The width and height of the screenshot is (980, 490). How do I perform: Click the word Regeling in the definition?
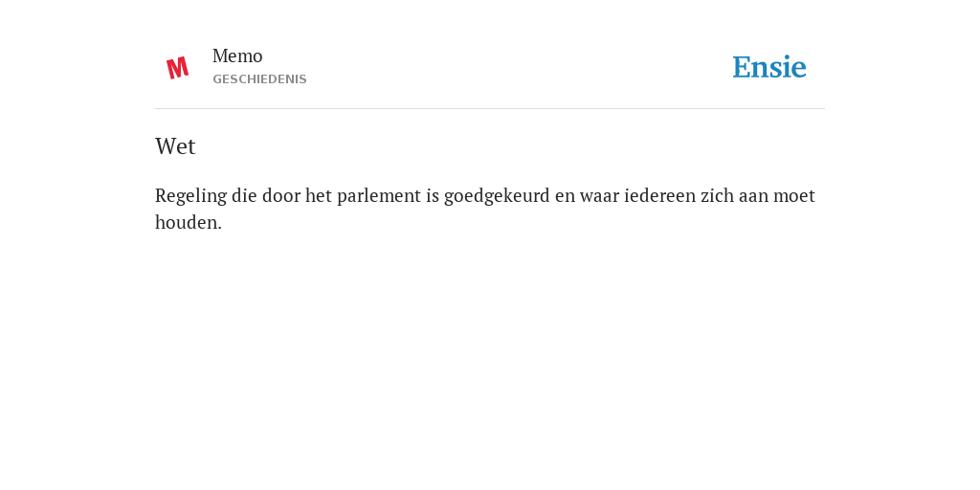(190, 196)
